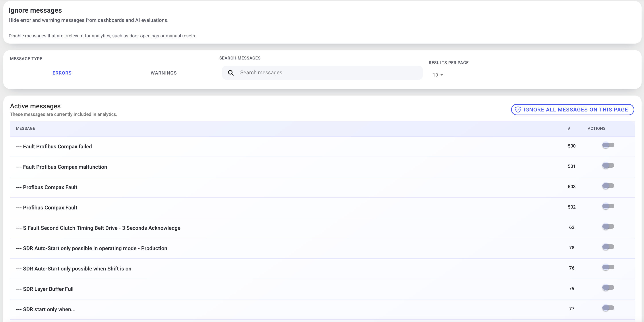
Task: Toggle ignore for Fault Profibus Compax failed
Action: coord(608,145)
